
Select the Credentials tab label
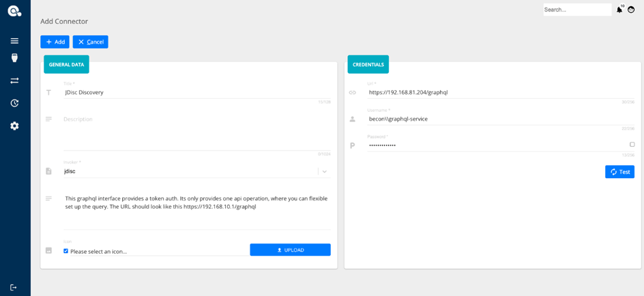[x=368, y=65]
